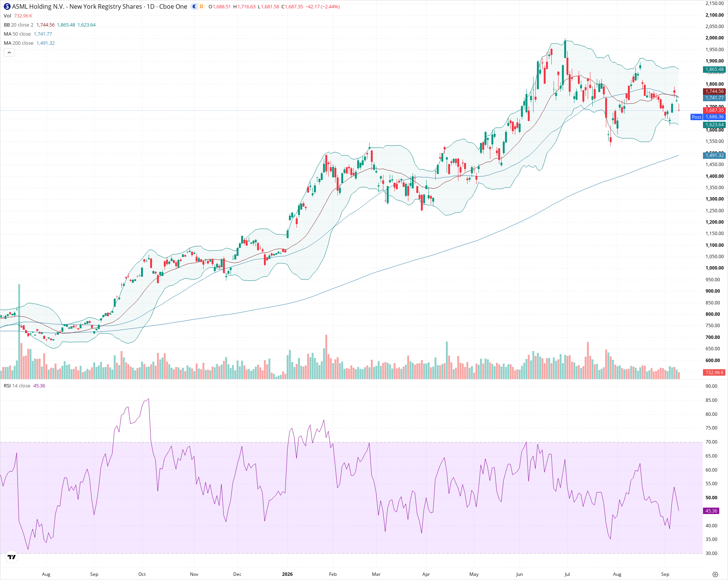Click the 1,865.48 upper band price label
Screen dimensions: 728x580
tap(714, 69)
